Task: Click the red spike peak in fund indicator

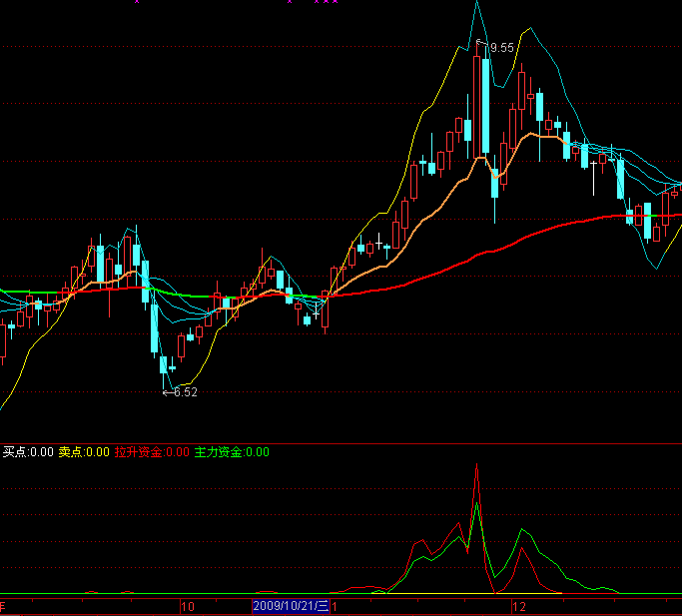Action: pos(477,467)
